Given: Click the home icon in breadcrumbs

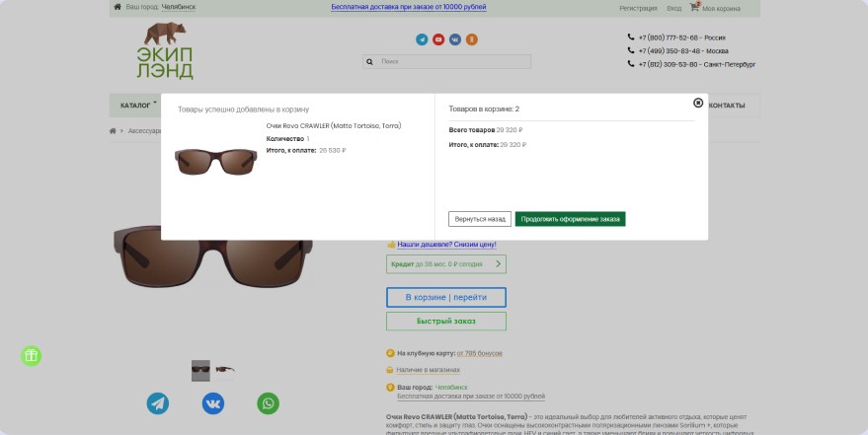Looking at the screenshot, I should tap(113, 130).
